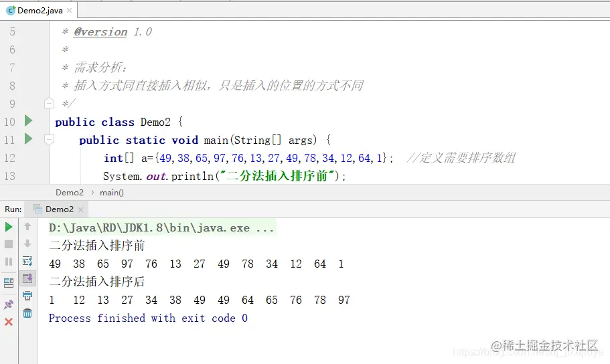Close the Demo2 run tab
This screenshot has height=364, width=610.
pos(80,209)
